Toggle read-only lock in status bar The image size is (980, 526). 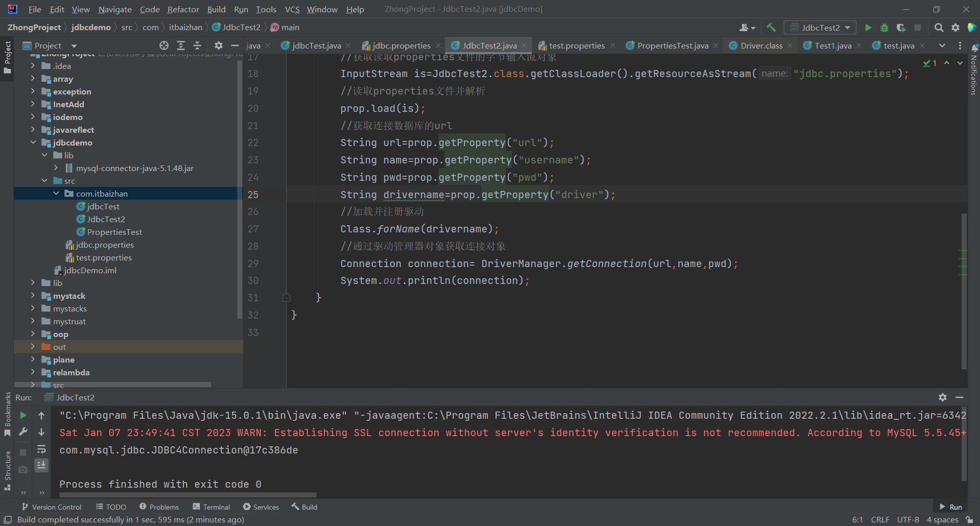[970, 519]
